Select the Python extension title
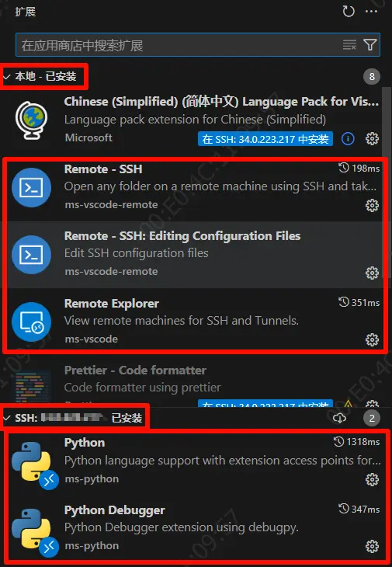The height and width of the screenshot is (567, 392). coord(85,443)
